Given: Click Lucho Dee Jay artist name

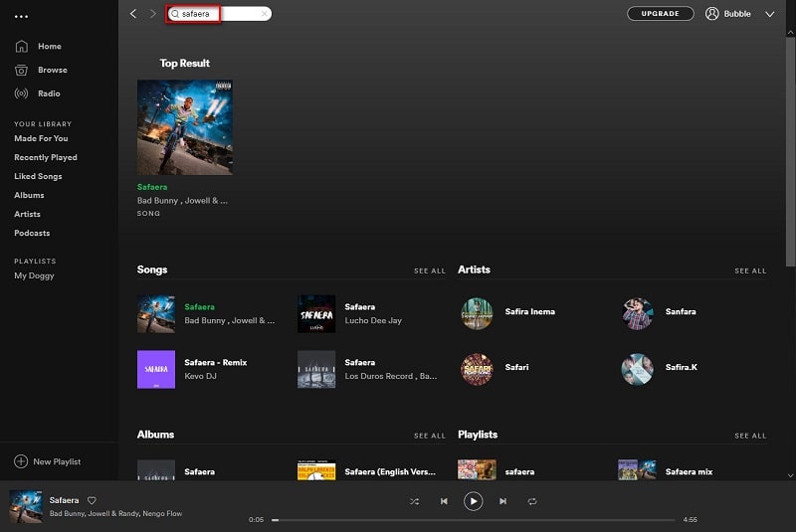Looking at the screenshot, I should click(373, 320).
